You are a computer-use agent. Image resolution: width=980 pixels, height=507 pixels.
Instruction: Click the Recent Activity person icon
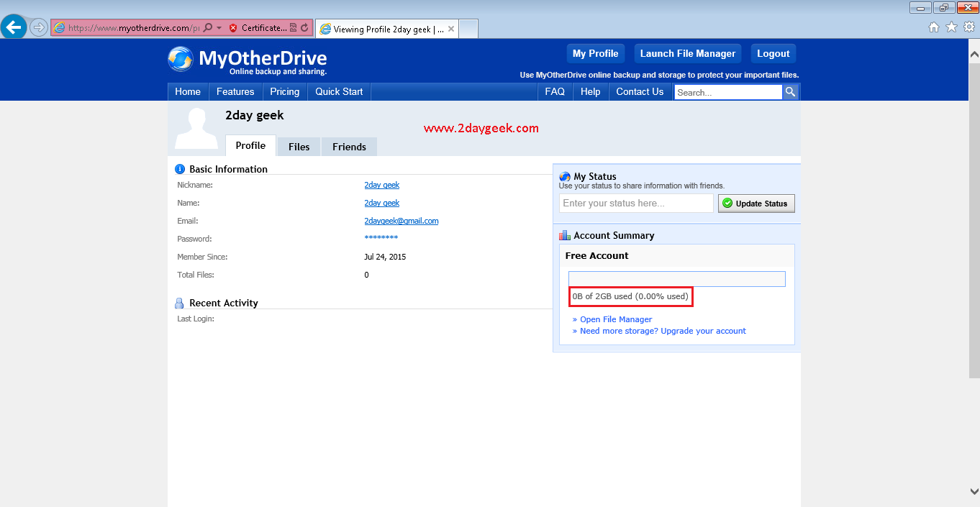[179, 303]
